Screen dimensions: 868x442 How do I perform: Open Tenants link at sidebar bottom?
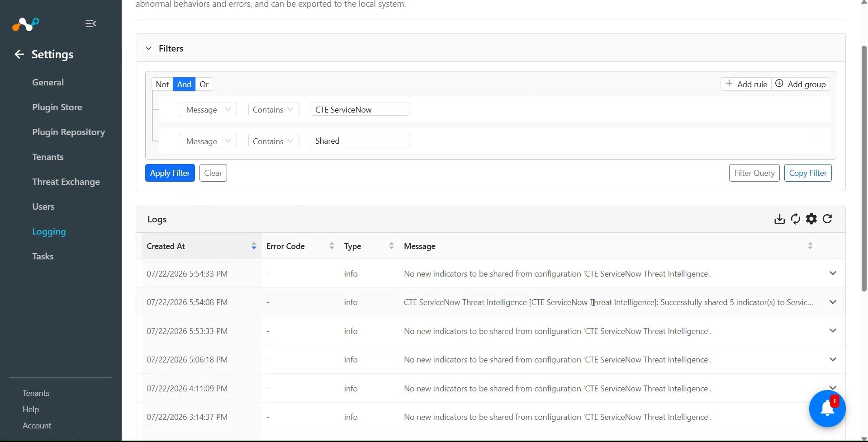[36, 393]
